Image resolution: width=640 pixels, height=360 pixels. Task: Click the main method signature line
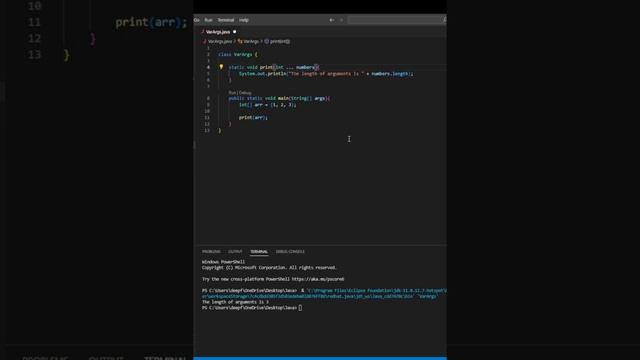(x=279, y=98)
